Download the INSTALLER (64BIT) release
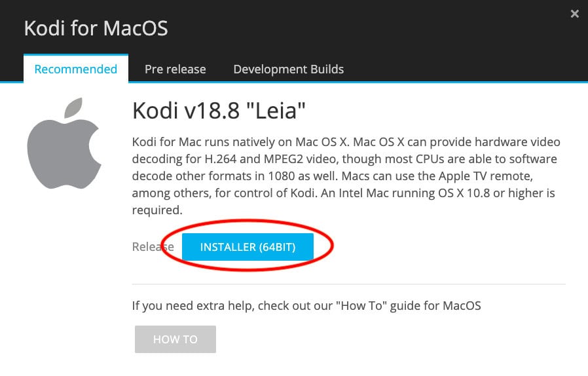 (x=248, y=247)
